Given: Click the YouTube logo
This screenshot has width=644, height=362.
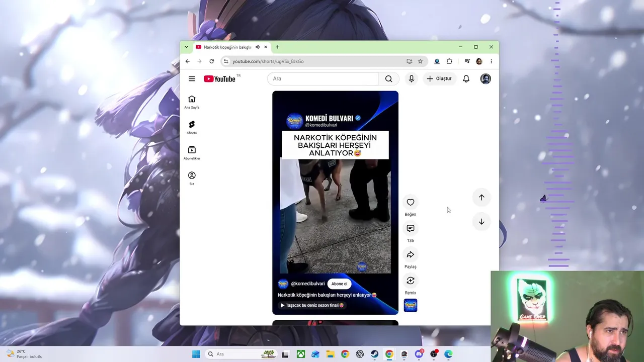Looking at the screenshot, I should 220,79.
